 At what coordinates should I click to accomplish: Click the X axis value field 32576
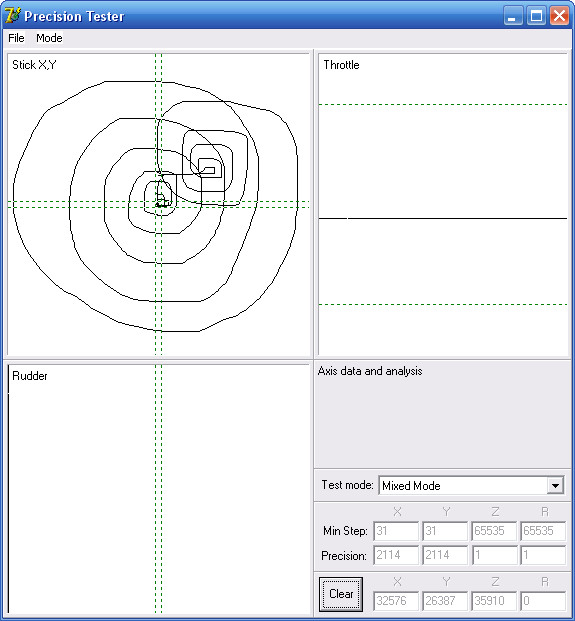coord(396,601)
